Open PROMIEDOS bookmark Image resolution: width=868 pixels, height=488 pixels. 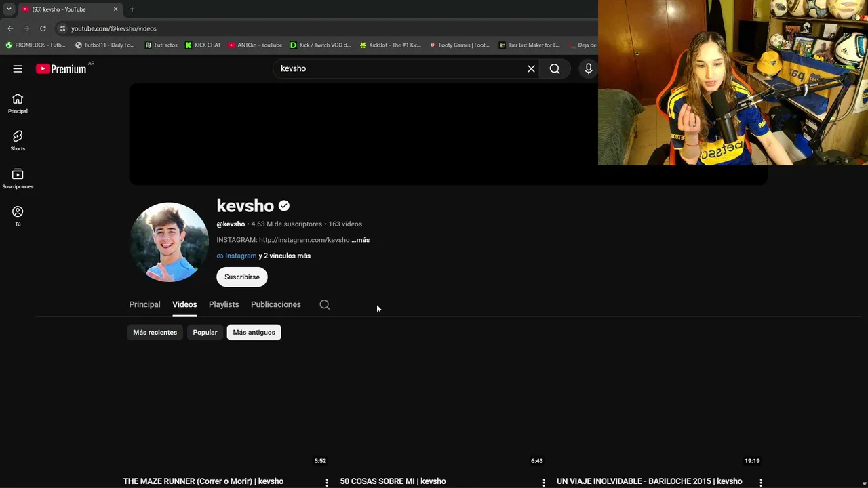coord(35,45)
